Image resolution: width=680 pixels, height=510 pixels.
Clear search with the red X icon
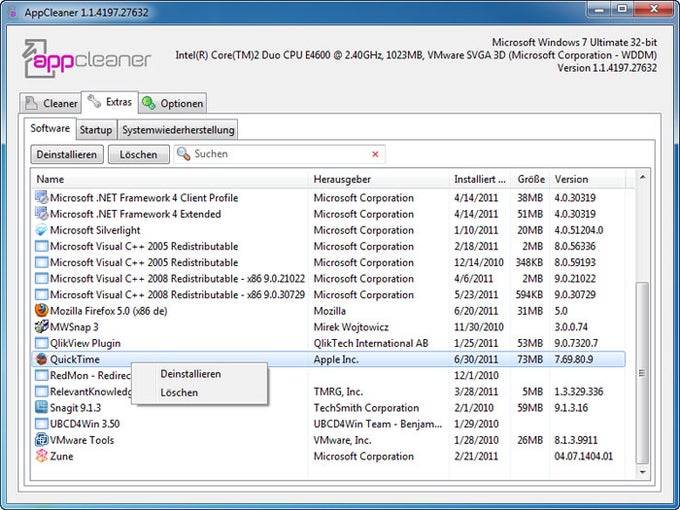pyautogui.click(x=375, y=154)
